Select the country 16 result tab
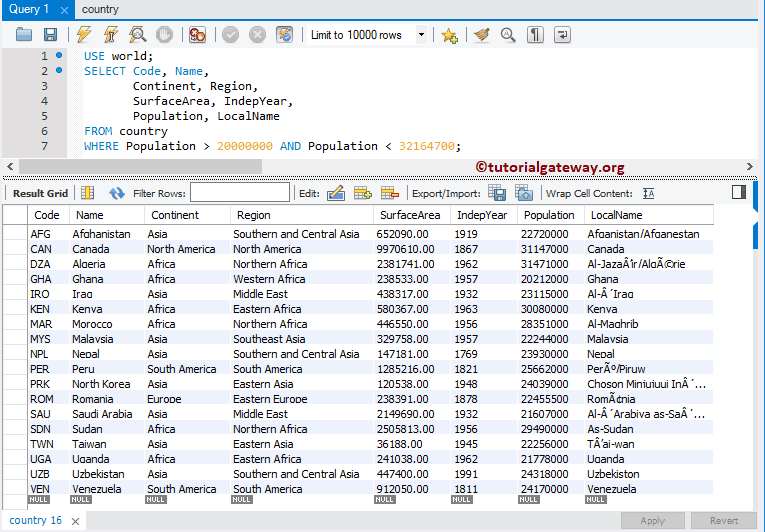 (x=36, y=521)
